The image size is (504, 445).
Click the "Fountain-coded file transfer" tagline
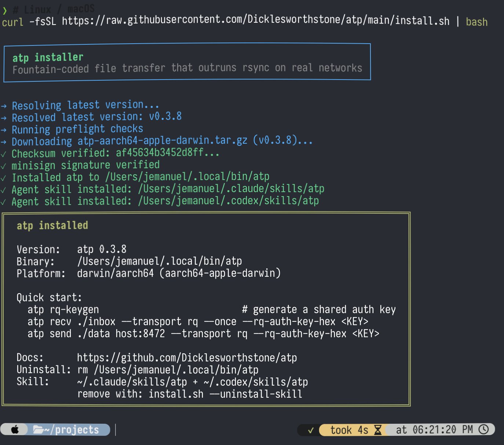coord(187,68)
